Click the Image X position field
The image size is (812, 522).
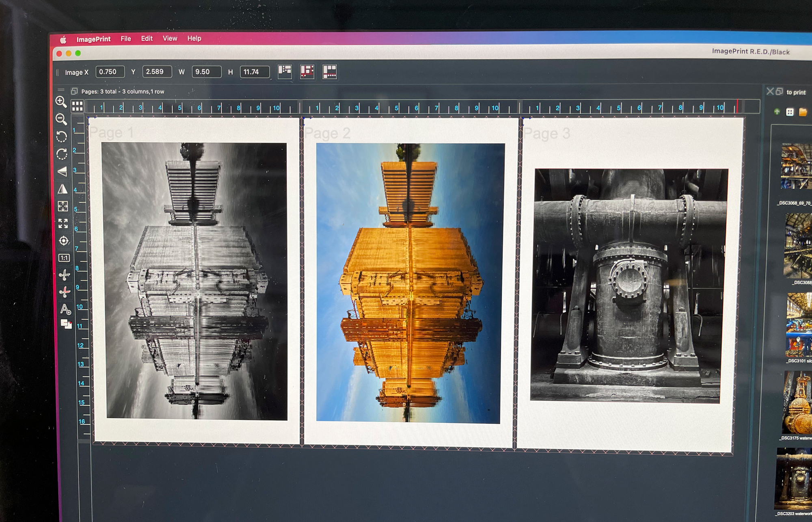coord(110,72)
